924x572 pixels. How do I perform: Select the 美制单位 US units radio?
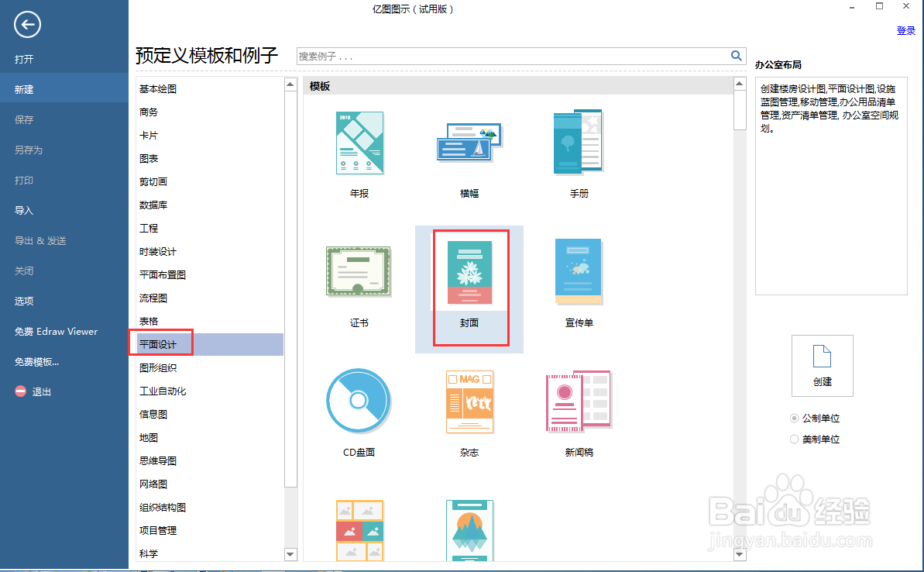pos(794,439)
